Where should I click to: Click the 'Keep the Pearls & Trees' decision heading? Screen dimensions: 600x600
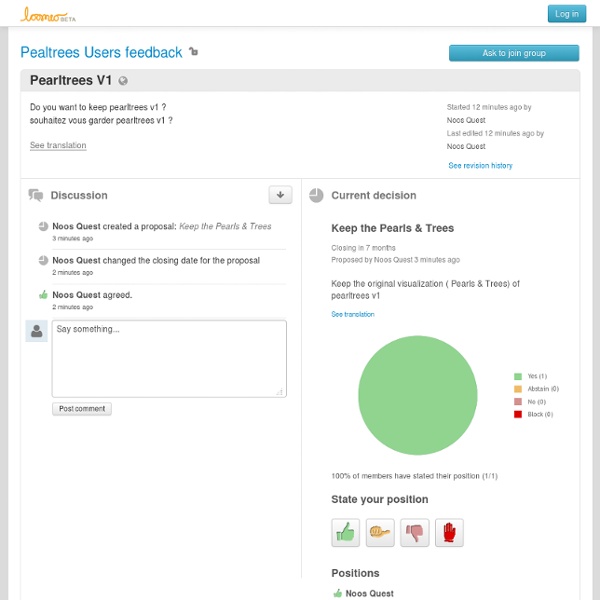tap(392, 228)
